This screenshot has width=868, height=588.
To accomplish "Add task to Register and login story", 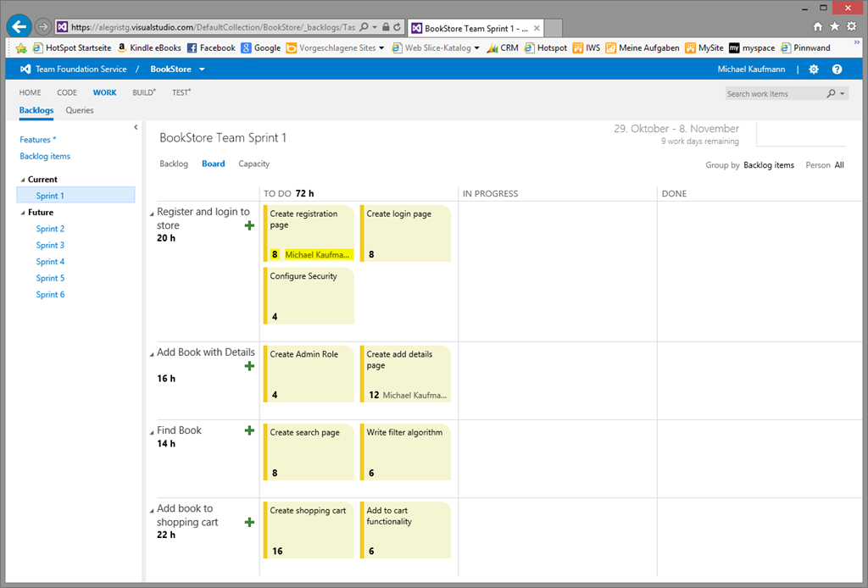I will click(x=249, y=225).
